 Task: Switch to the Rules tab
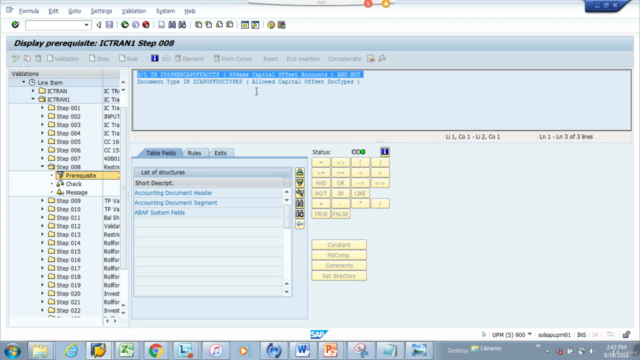194,153
